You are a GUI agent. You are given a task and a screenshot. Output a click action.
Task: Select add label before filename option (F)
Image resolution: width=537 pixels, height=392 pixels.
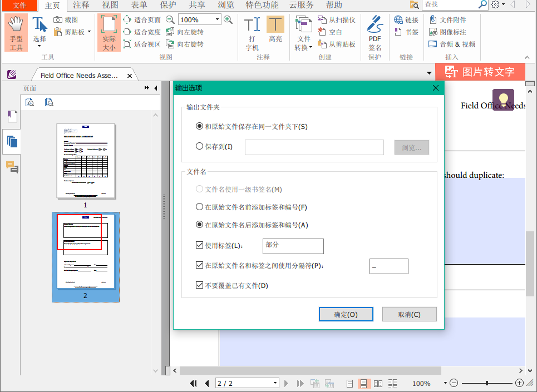[x=200, y=207]
